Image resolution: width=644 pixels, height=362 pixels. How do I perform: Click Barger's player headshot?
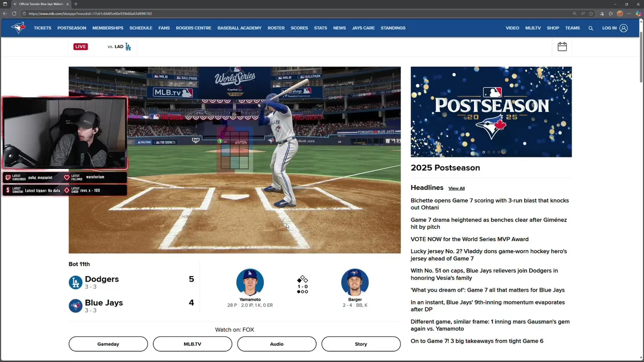pos(355,282)
